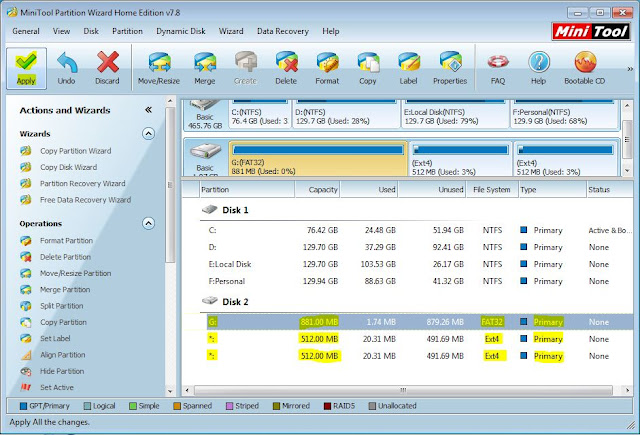This screenshot has width=640, height=435.
Task: Choose Format Partition operation
Action: (x=66, y=241)
